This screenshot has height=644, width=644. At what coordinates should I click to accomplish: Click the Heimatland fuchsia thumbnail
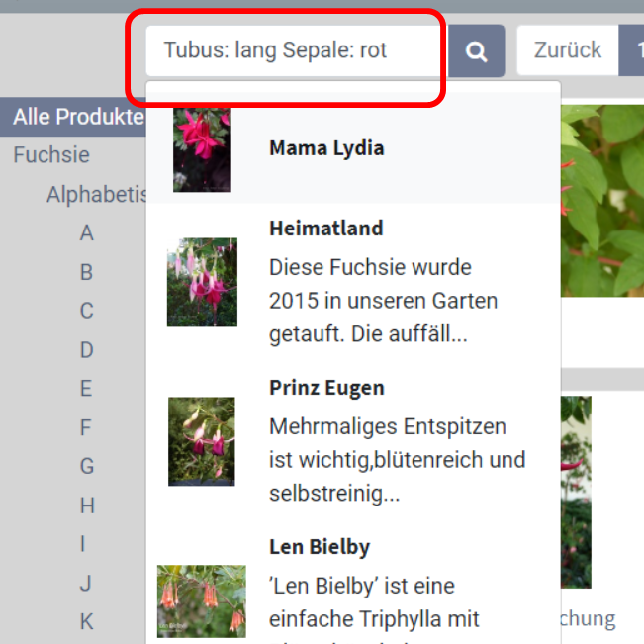(x=202, y=282)
